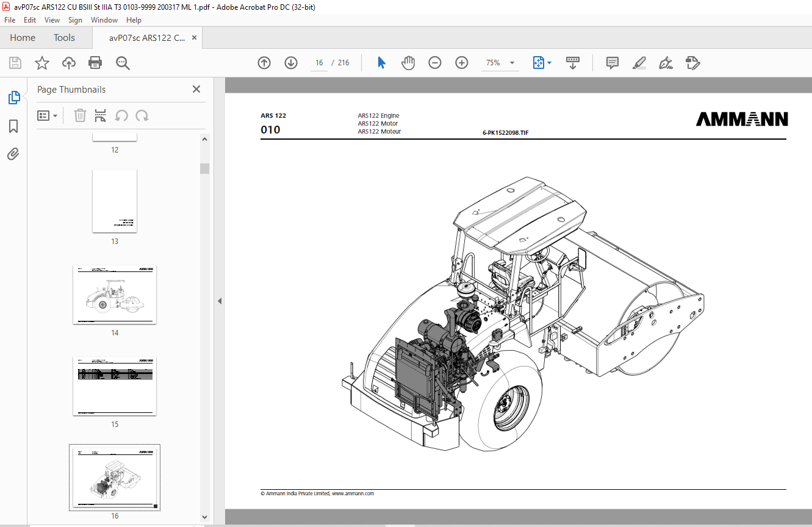Click the 6-PK1522098.TIF label
Image resolution: width=812 pixels, height=527 pixels.
coord(505,132)
